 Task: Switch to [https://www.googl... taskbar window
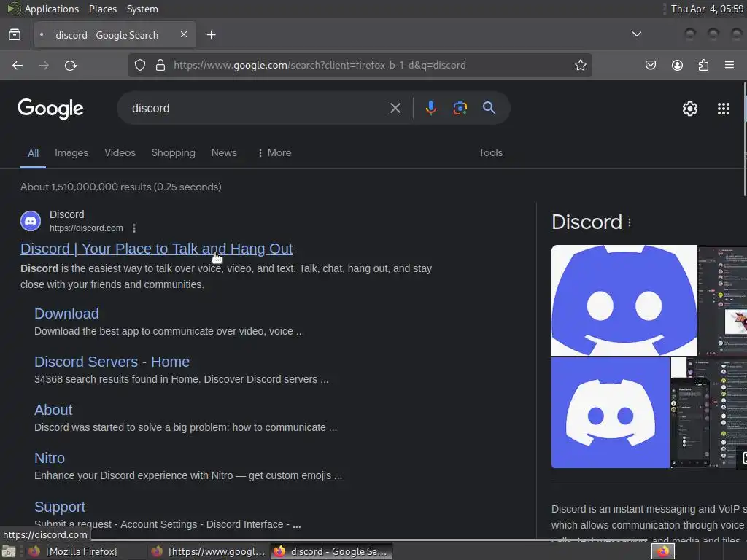click(208, 551)
